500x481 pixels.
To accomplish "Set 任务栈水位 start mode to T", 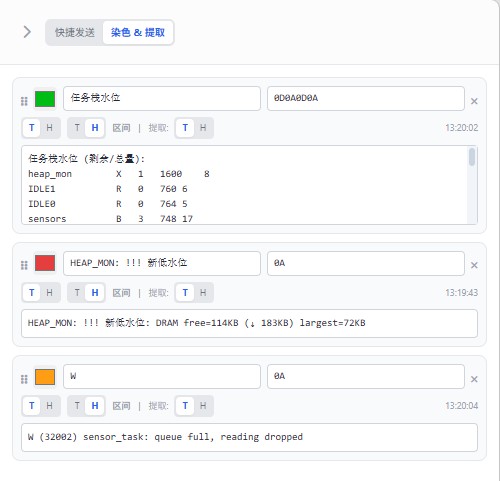I will (x=32, y=128).
